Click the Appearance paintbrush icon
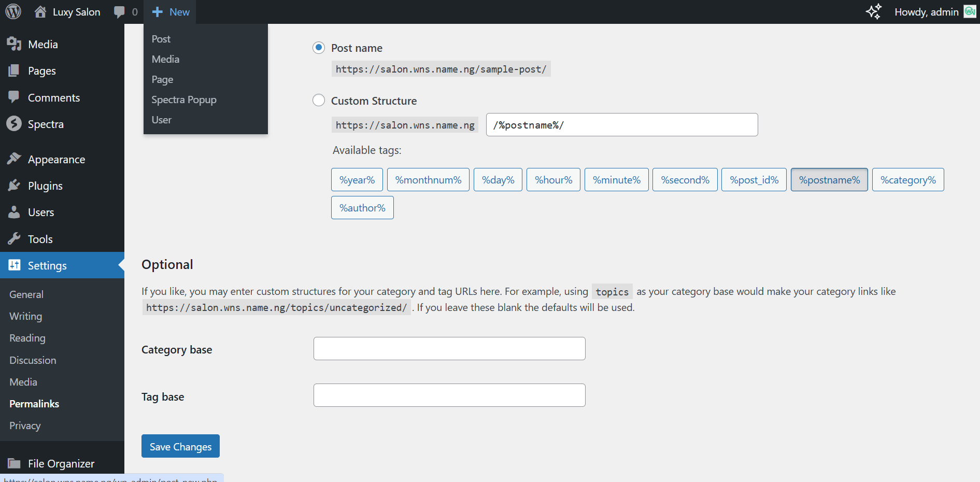Image resolution: width=980 pixels, height=482 pixels. (14, 159)
